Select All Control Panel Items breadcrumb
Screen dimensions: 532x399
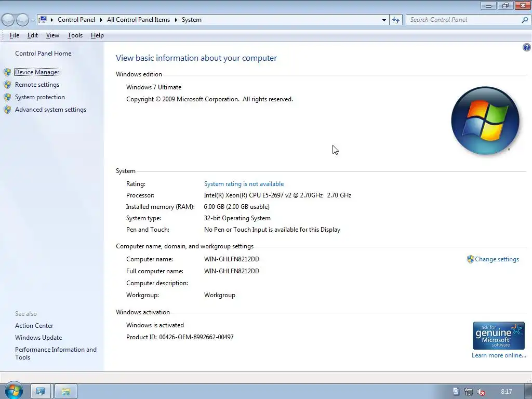[x=138, y=20]
